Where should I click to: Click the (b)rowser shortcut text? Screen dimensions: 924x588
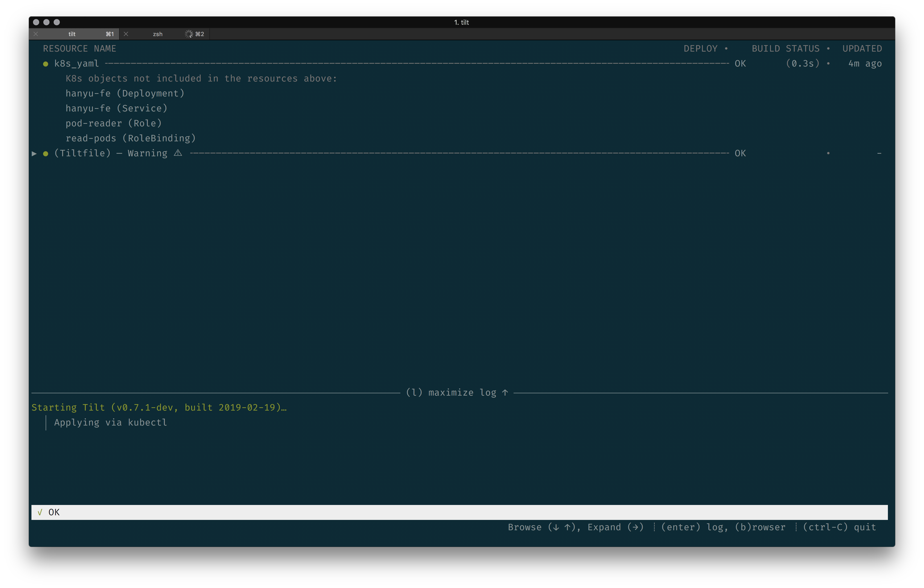click(x=760, y=527)
